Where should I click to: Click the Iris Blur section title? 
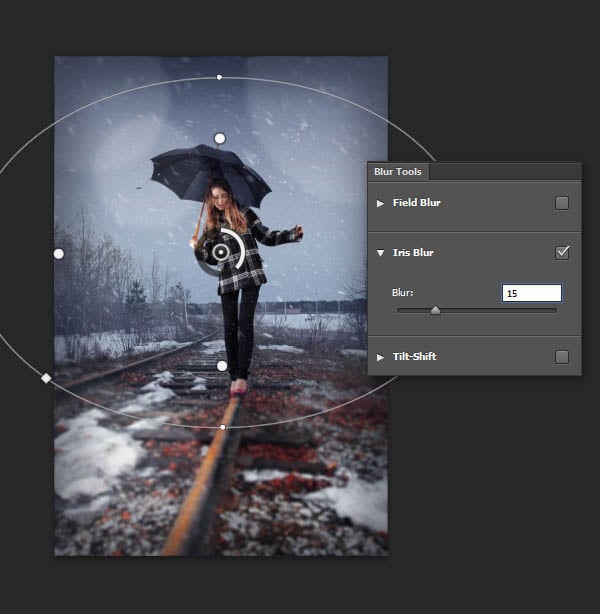pyautogui.click(x=413, y=253)
